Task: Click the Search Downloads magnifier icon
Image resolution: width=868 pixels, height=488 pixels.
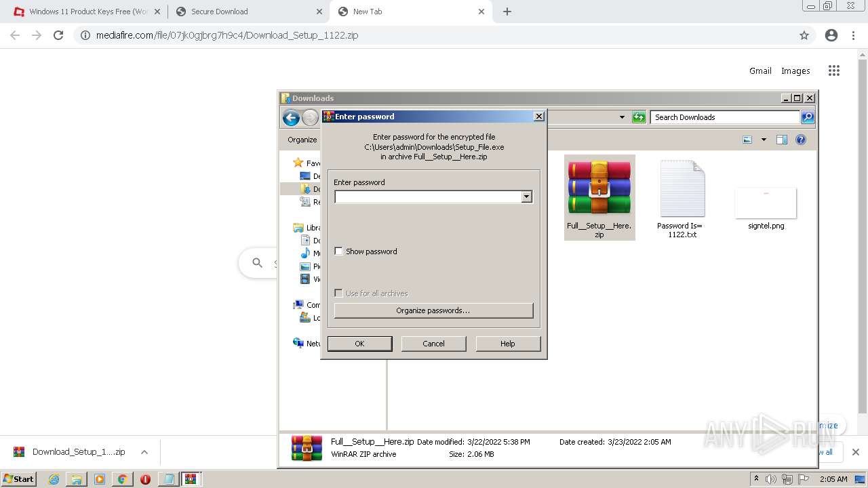Action: pos(807,117)
